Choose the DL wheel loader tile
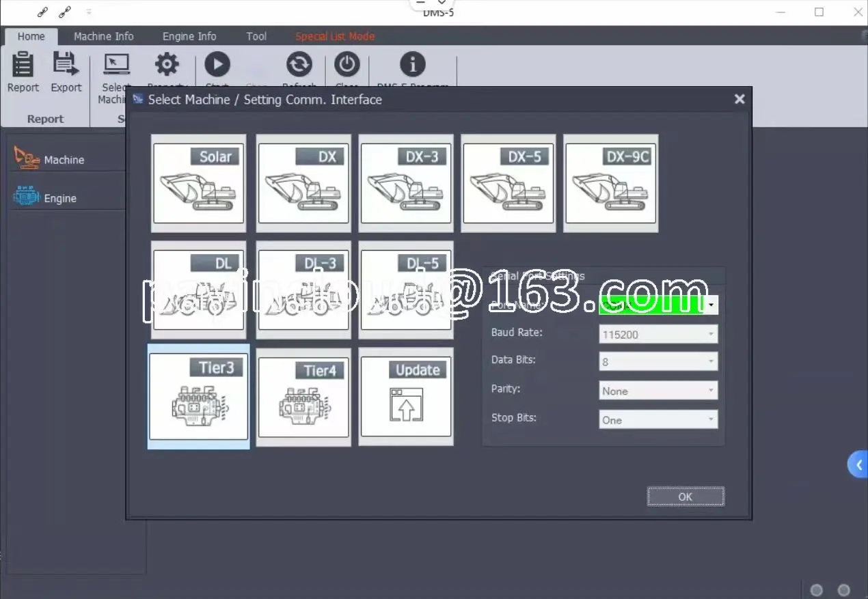This screenshot has height=599, width=868. click(x=198, y=290)
